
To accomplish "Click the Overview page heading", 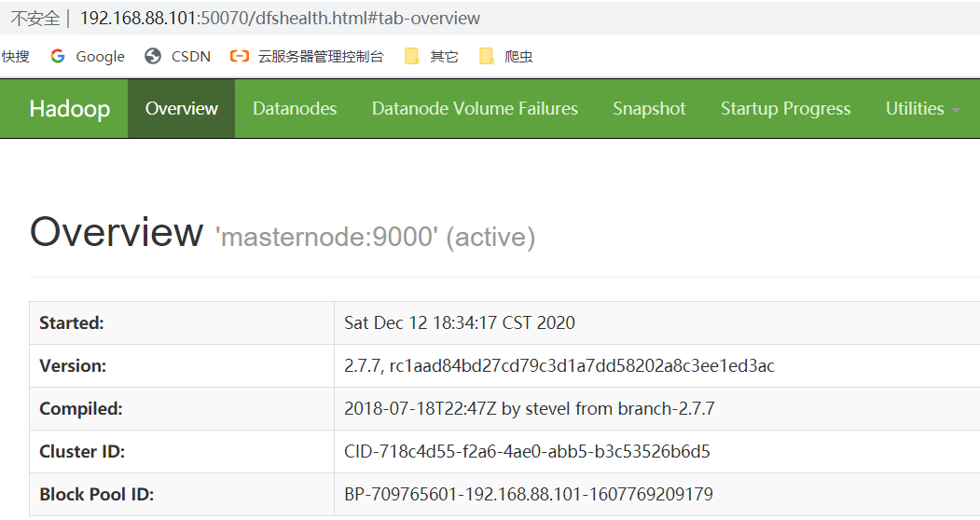I will [117, 232].
